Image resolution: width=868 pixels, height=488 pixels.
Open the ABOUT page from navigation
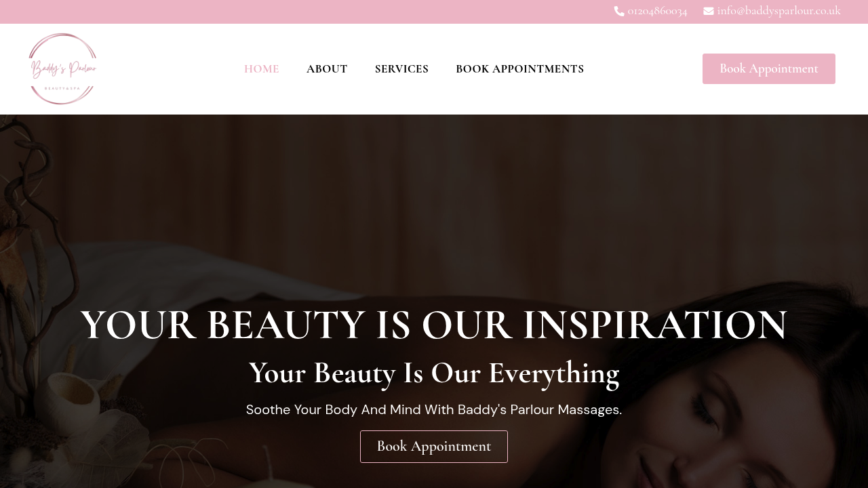point(327,69)
